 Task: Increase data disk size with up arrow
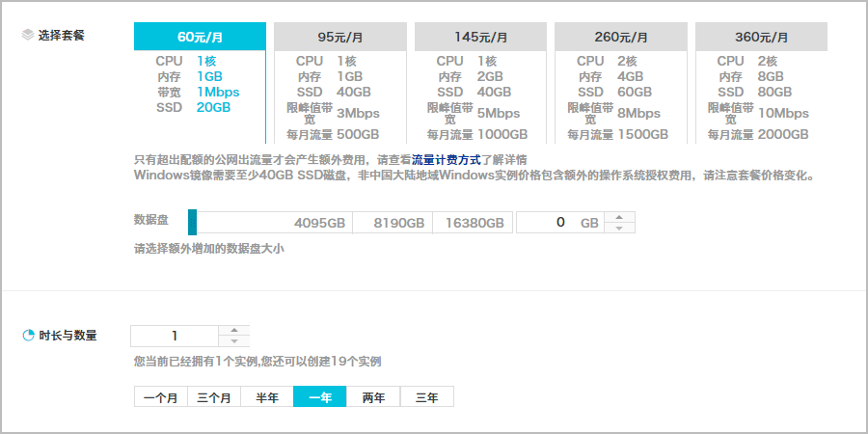tap(618, 217)
